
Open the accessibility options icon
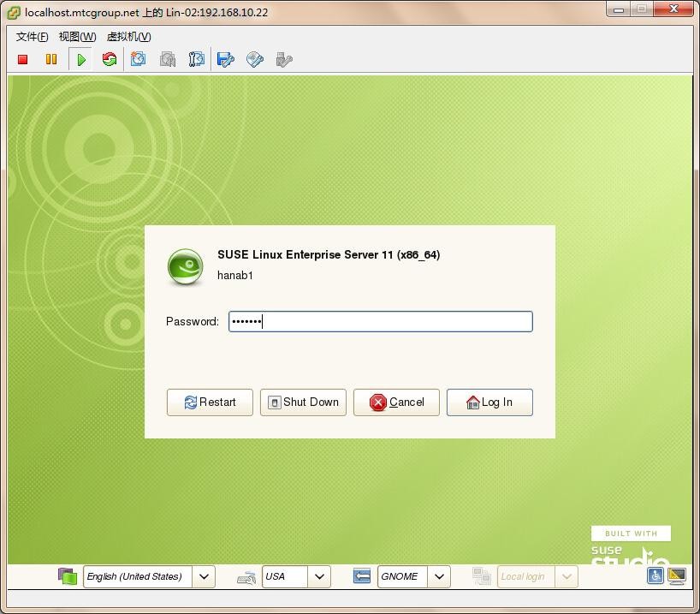click(x=655, y=575)
